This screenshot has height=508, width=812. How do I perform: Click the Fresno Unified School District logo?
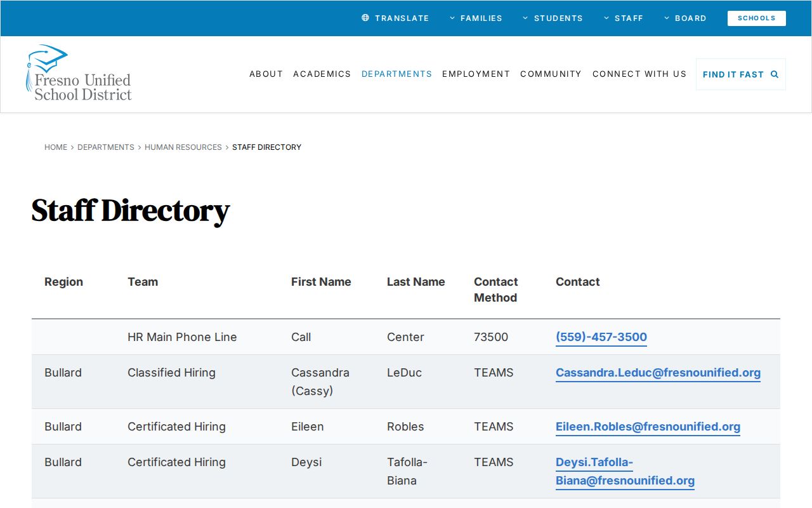pyautogui.click(x=79, y=73)
